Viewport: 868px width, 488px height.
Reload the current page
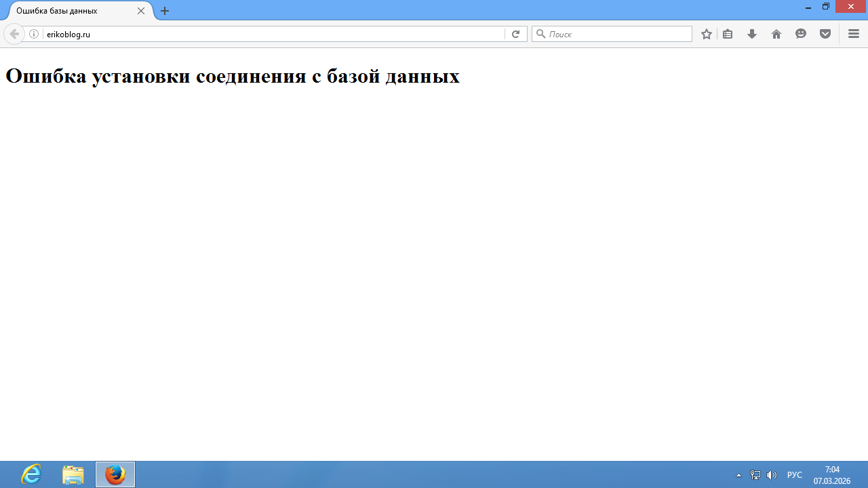click(x=515, y=34)
